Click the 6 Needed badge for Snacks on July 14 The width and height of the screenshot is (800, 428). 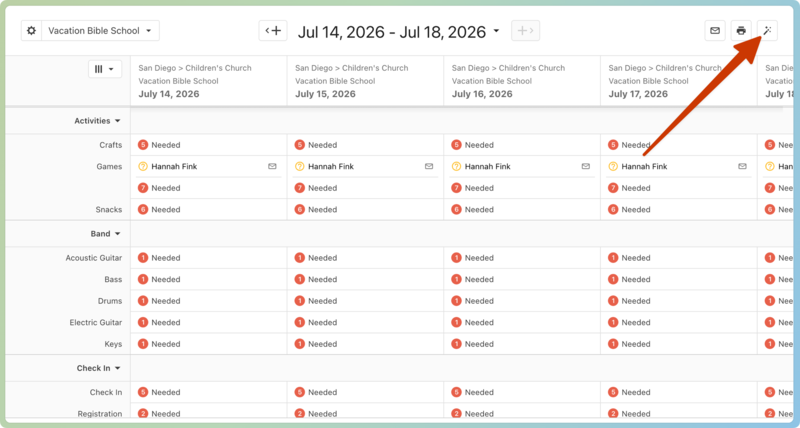143,209
